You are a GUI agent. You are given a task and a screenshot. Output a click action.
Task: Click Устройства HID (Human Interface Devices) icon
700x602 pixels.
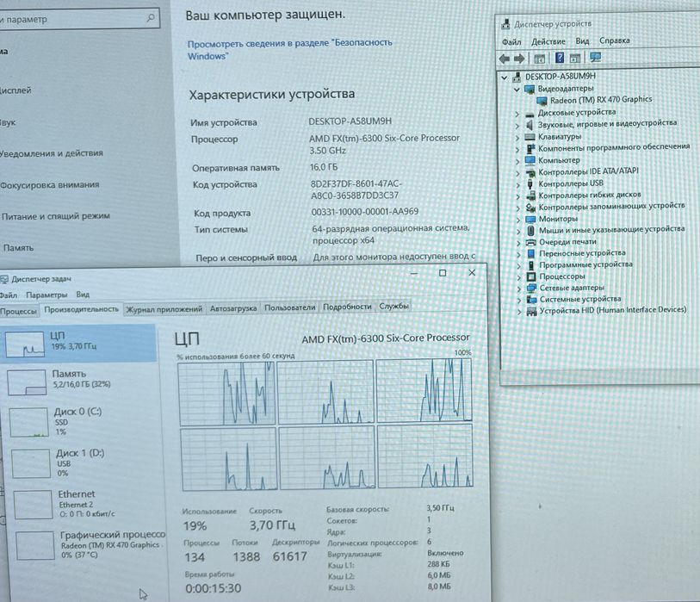point(531,311)
